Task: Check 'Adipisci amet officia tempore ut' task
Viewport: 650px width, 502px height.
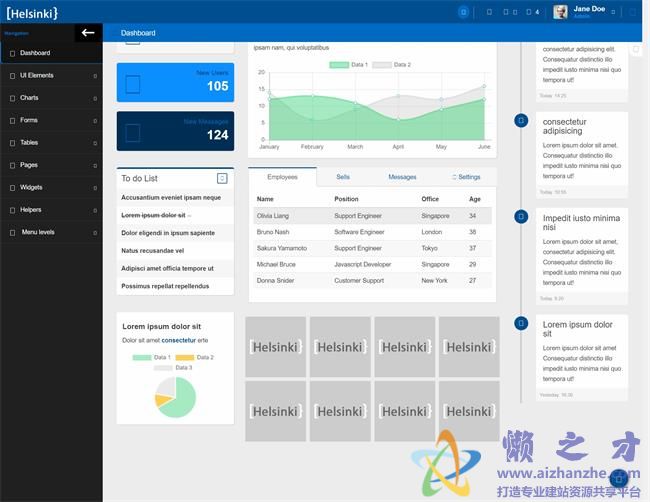Action: point(175,269)
